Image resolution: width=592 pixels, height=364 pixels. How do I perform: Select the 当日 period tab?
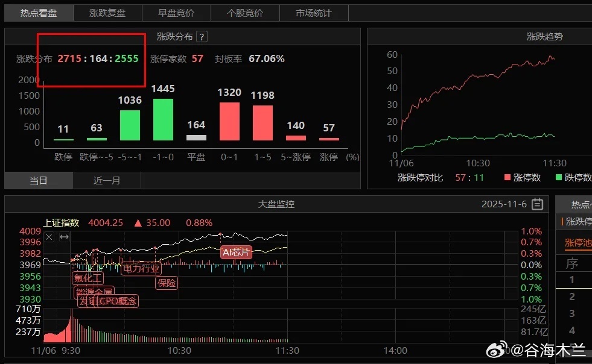39,180
